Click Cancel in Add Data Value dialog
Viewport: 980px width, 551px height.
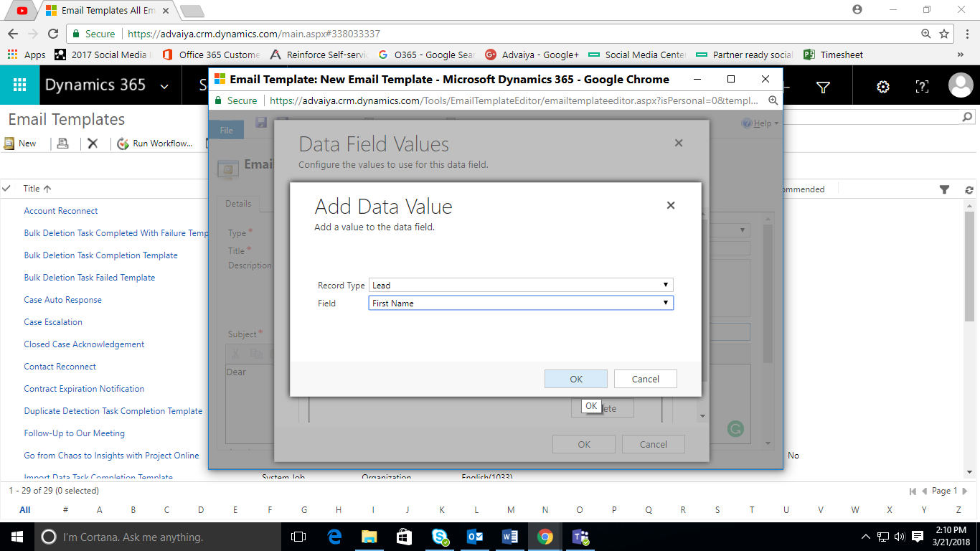[x=646, y=379]
